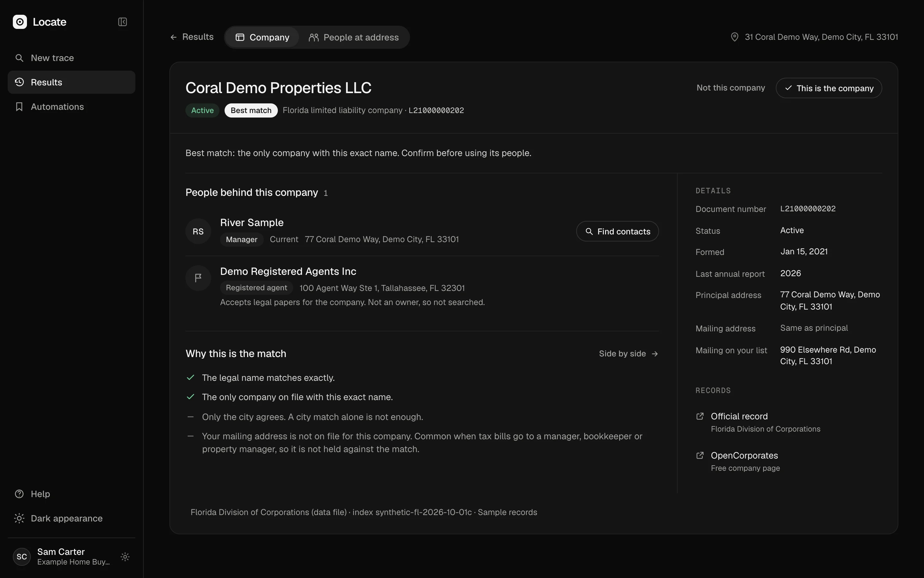Click the Registered agent tag
Screen dimensions: 924x578
click(256, 288)
